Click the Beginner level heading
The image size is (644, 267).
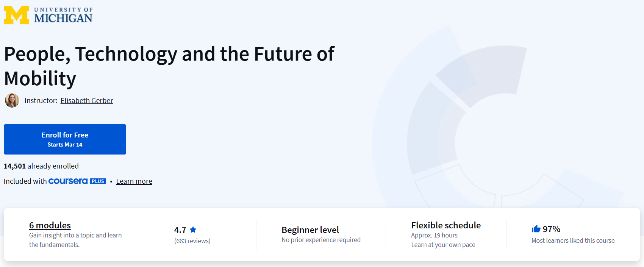(x=310, y=230)
